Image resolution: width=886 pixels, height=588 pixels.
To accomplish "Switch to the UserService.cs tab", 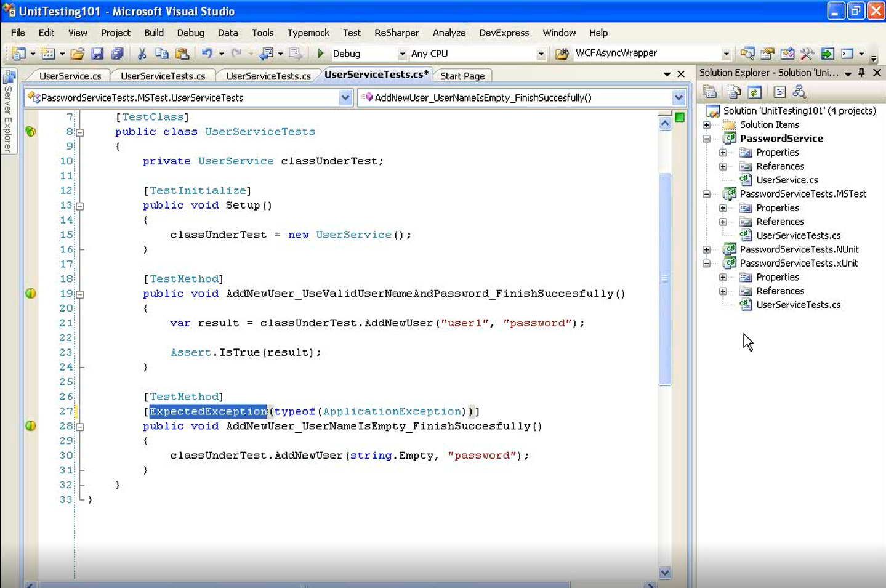I will [x=70, y=76].
